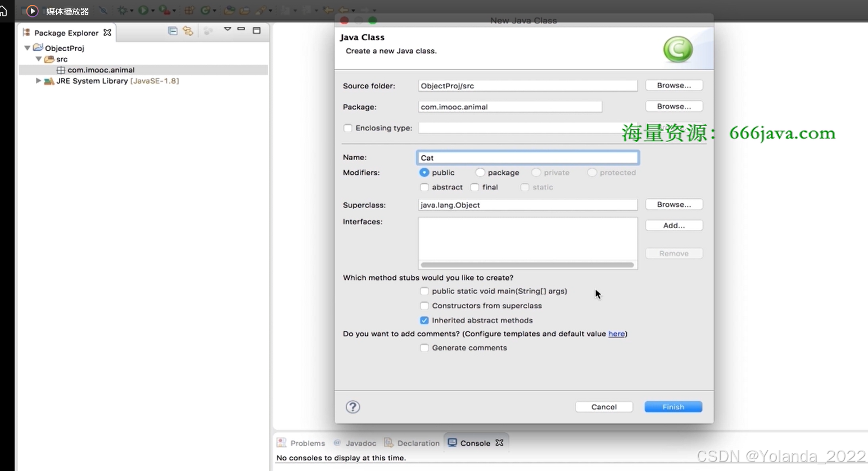Open dropdown arrow next to Run button

[x=153, y=11]
